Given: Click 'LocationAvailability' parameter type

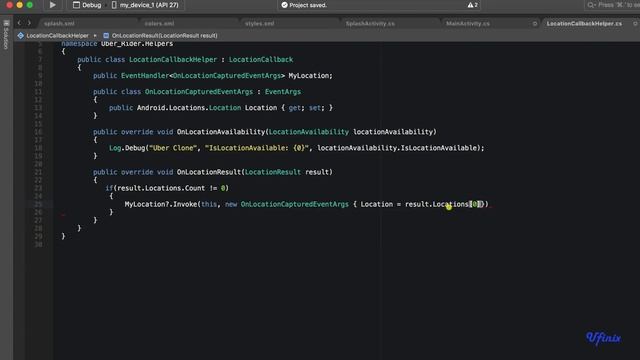Looking at the screenshot, I should pos(309,132).
